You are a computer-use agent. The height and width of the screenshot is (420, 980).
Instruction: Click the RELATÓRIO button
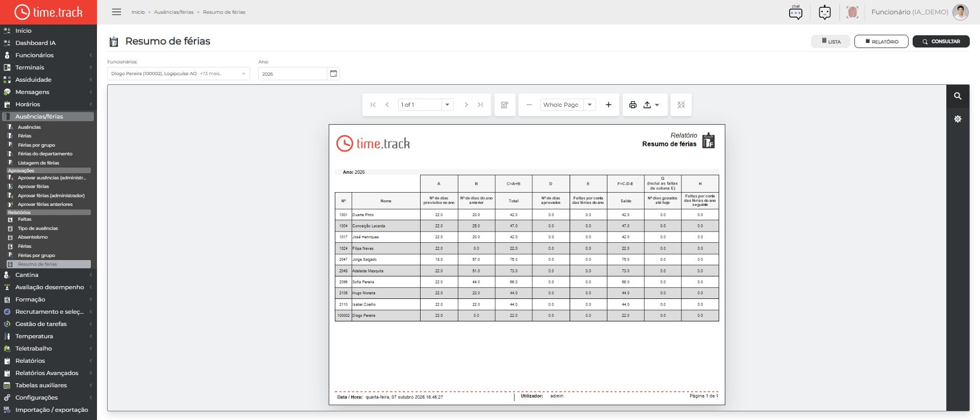881,41
